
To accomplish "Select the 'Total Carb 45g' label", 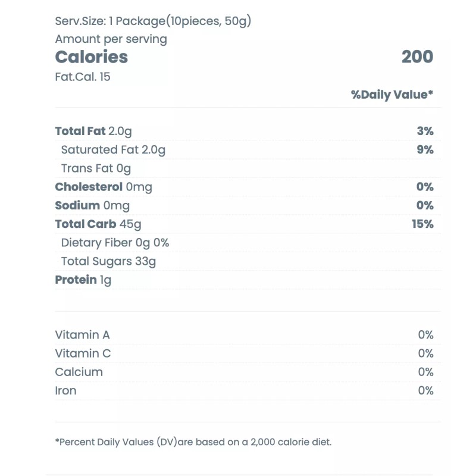I will pos(98,224).
